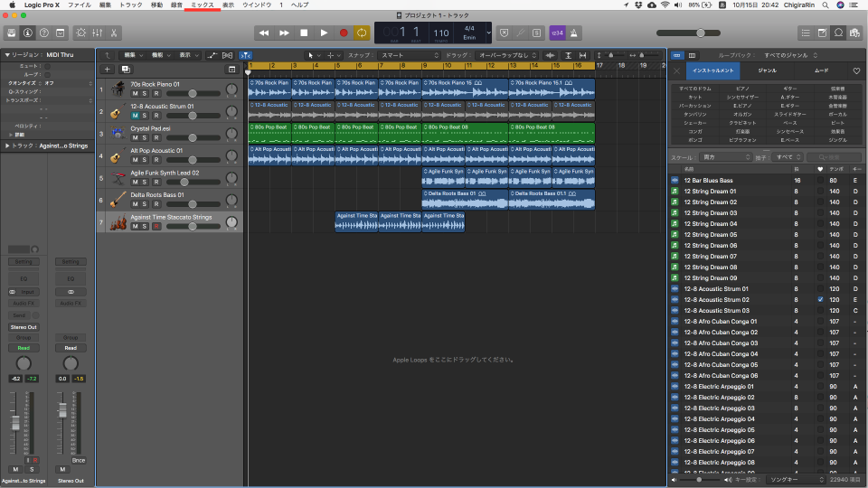
Task: Open the snap スマート dropdown
Action: pos(409,55)
